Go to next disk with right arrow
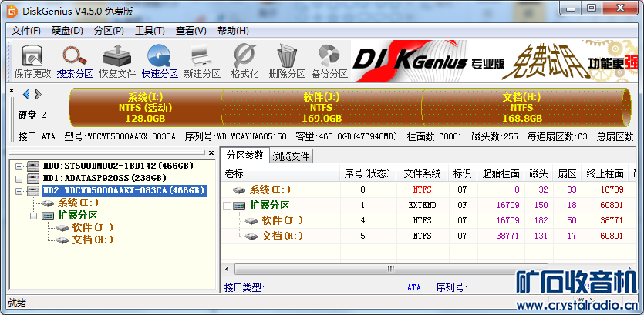The width and height of the screenshot is (644, 315). click(x=39, y=94)
